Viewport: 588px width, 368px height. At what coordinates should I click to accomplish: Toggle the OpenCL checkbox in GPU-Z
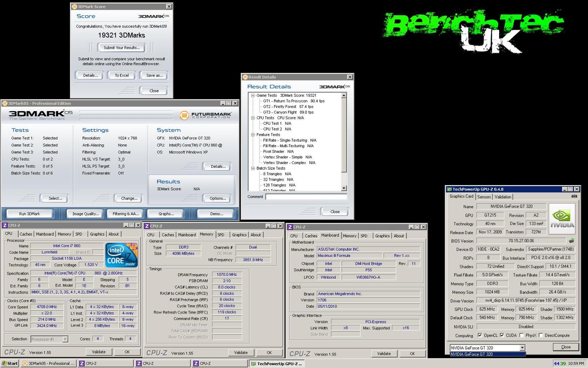click(x=480, y=335)
